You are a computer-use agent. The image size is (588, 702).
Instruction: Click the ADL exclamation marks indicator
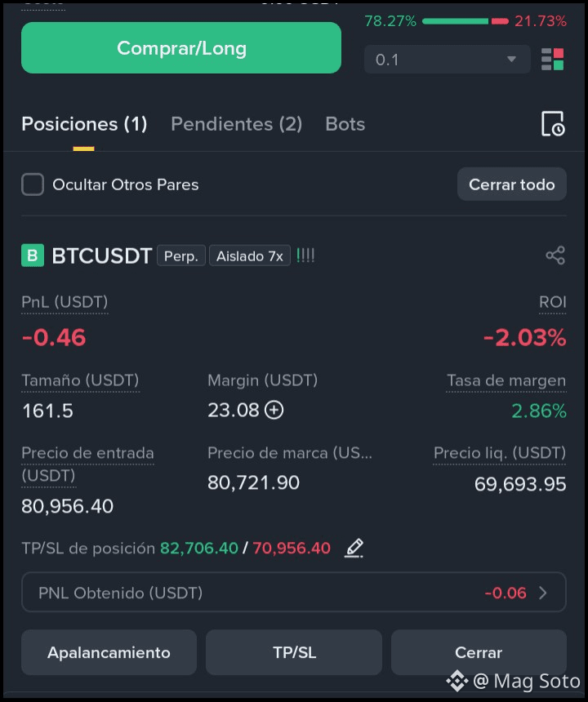(305, 256)
